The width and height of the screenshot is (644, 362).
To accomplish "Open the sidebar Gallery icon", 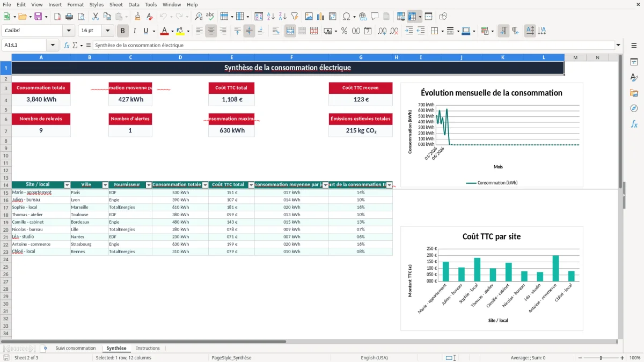I will [x=634, y=93].
